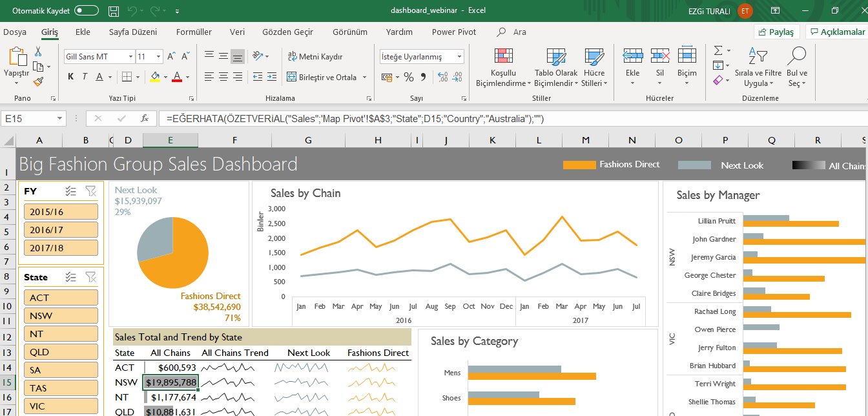Switch to the Formüller ribbon tab
Viewport: 868px width, 416px height.
[x=194, y=31]
